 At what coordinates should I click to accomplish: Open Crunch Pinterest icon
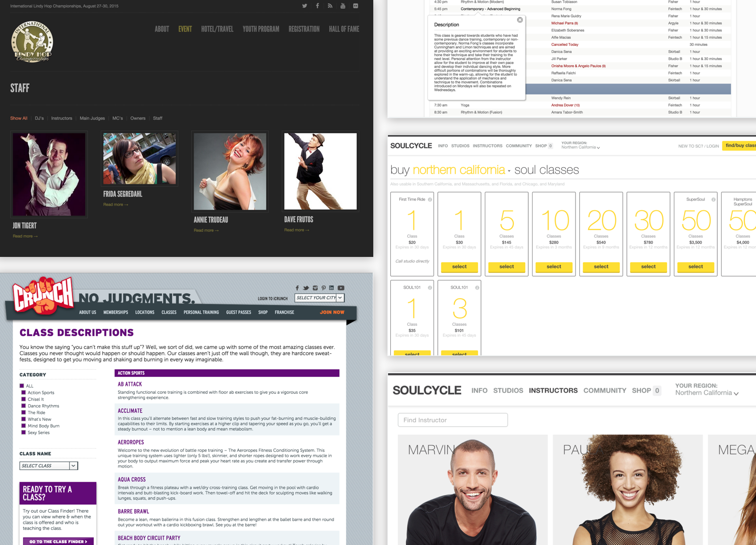324,288
